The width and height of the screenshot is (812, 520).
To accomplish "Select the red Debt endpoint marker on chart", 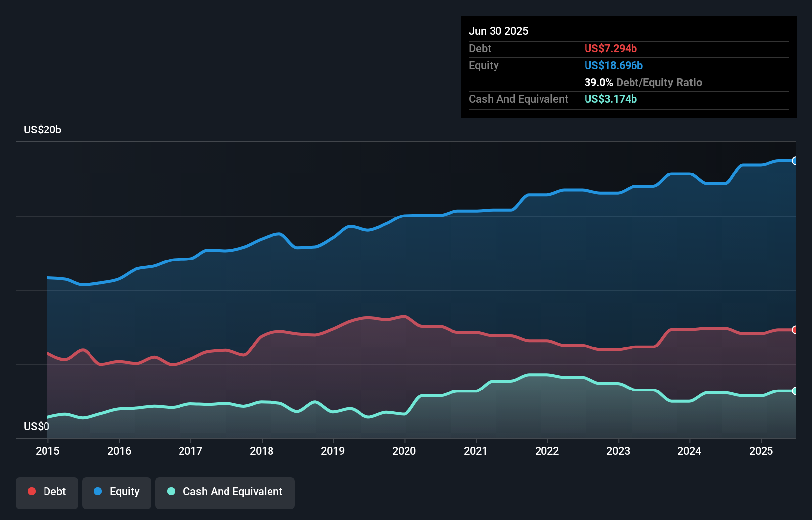I will pos(795,329).
